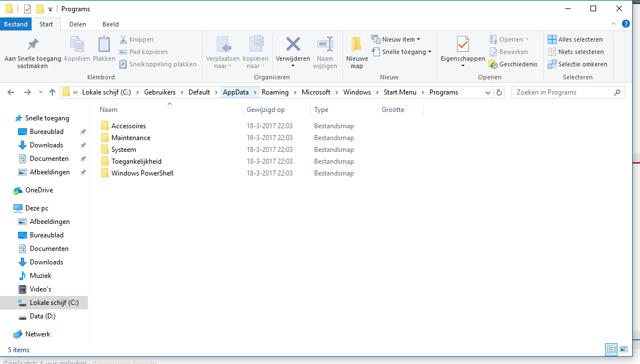This screenshot has width=640, height=364.
Task: Refresh the current folder view
Action: pyautogui.click(x=499, y=92)
